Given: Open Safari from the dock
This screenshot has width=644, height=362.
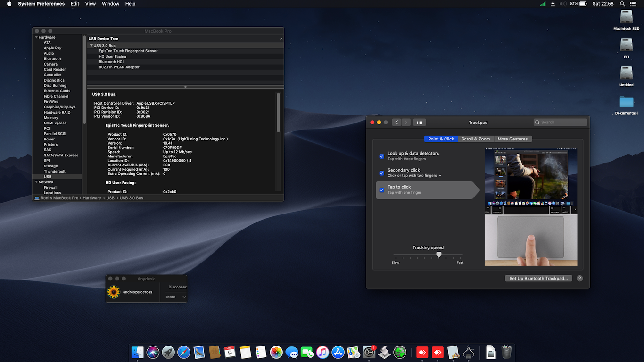Looking at the screenshot, I should click(183, 352).
